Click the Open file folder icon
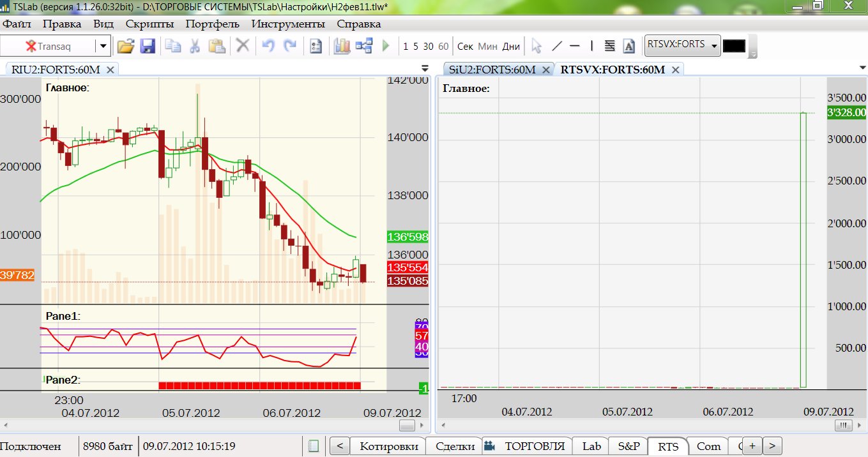 point(126,46)
